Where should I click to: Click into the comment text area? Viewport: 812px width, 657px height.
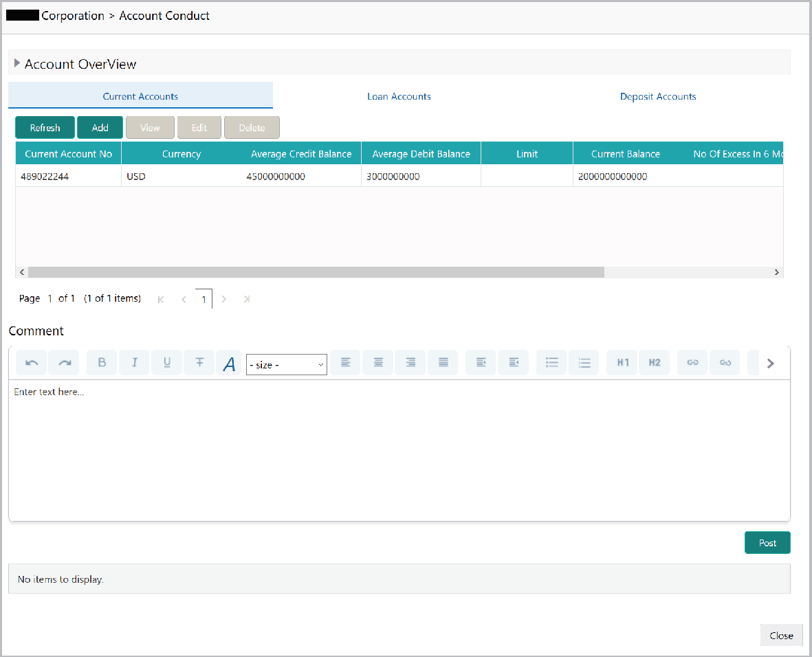tap(399, 450)
